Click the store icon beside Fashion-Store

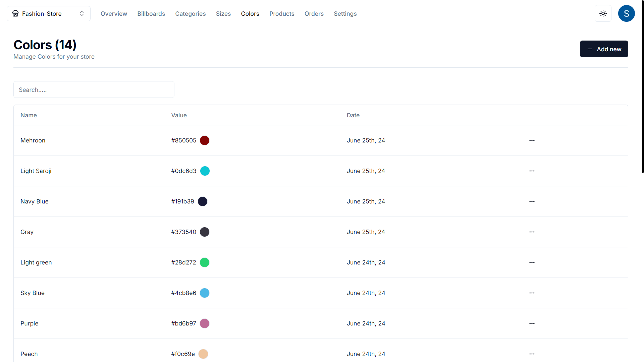pyautogui.click(x=15, y=13)
